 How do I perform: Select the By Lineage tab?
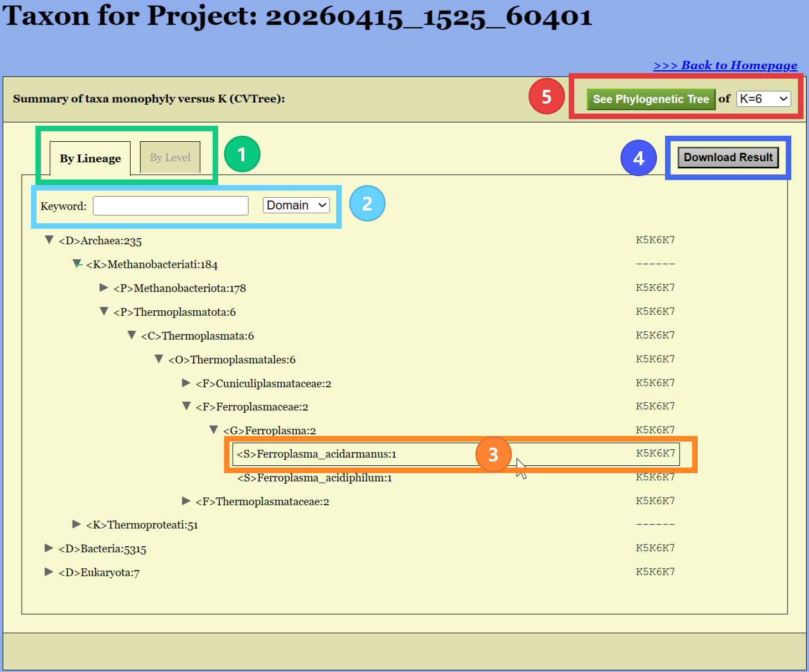tap(90, 158)
